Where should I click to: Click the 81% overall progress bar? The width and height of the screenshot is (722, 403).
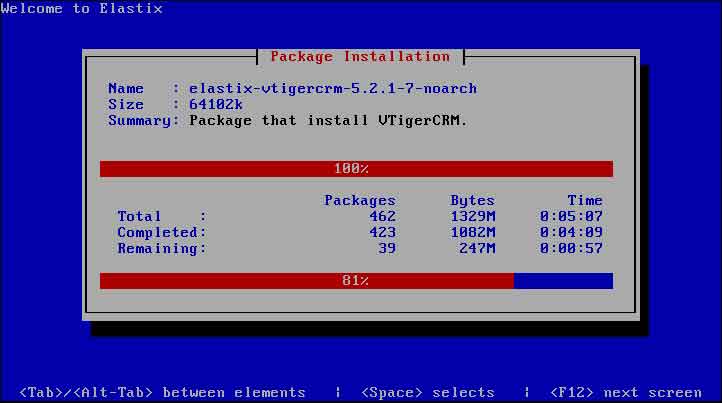356,280
